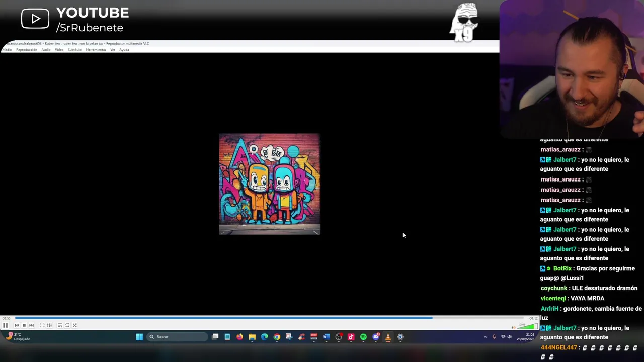Open Spotify from the taskbar

(x=363, y=337)
